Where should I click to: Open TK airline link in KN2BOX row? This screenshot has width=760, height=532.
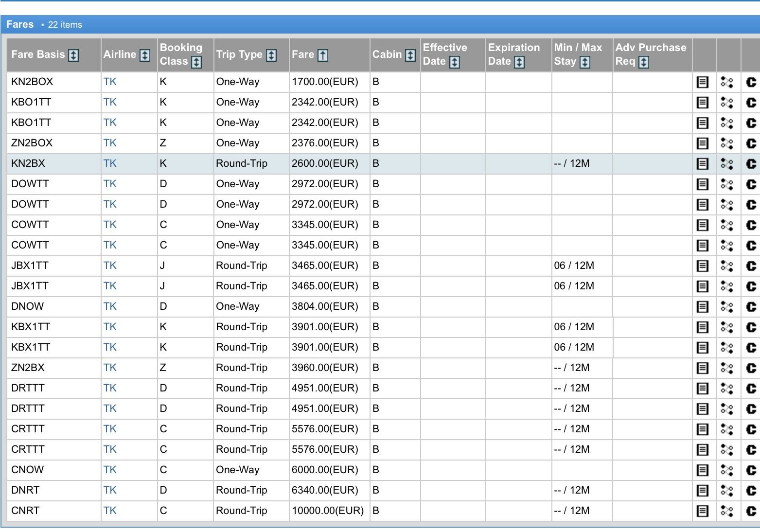point(110,82)
